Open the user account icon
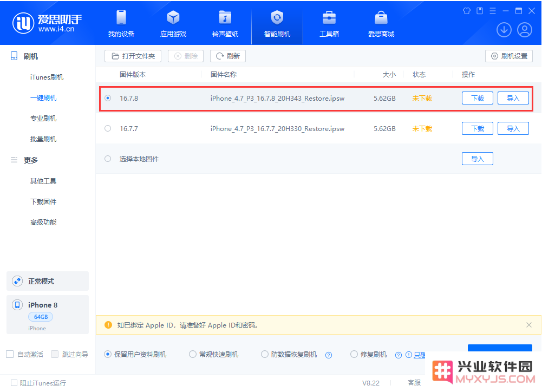The width and height of the screenshot is (542, 392). pos(524,30)
